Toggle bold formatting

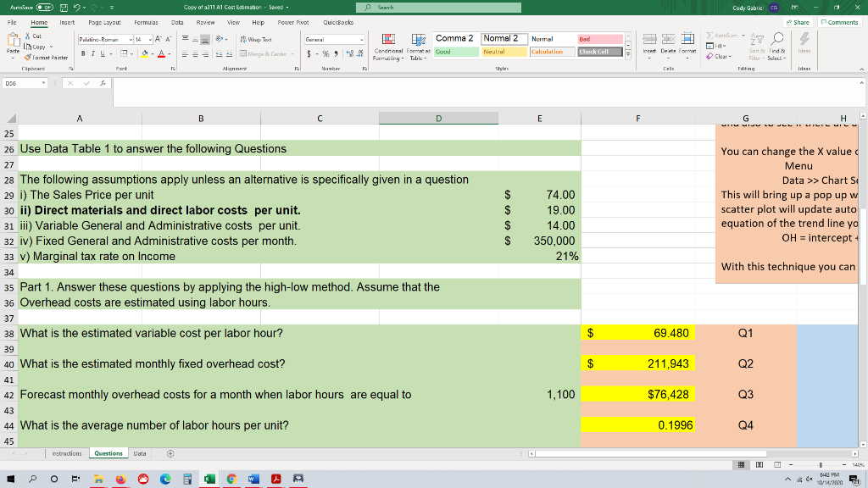(x=82, y=53)
